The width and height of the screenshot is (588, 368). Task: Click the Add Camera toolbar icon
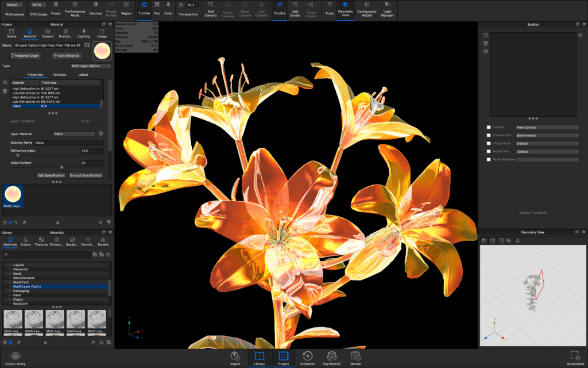point(211,8)
